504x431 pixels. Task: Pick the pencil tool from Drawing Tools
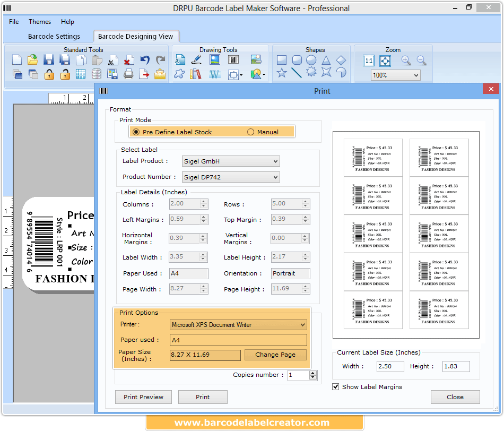click(196, 59)
